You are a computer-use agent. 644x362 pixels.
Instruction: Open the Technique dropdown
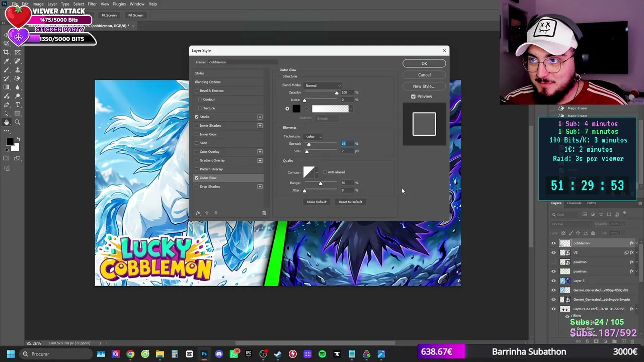[313, 137]
